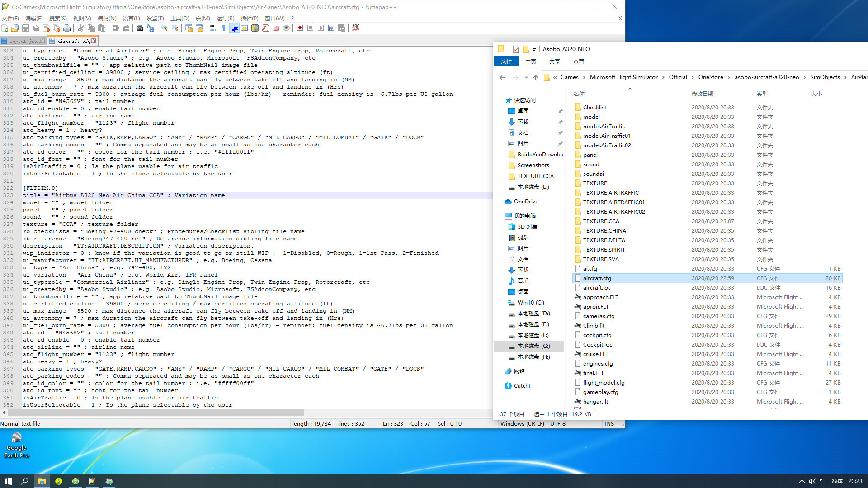This screenshot has width=868, height=488.
Task: Expand breadcrumb chevron after OneStore
Action: pos(729,77)
